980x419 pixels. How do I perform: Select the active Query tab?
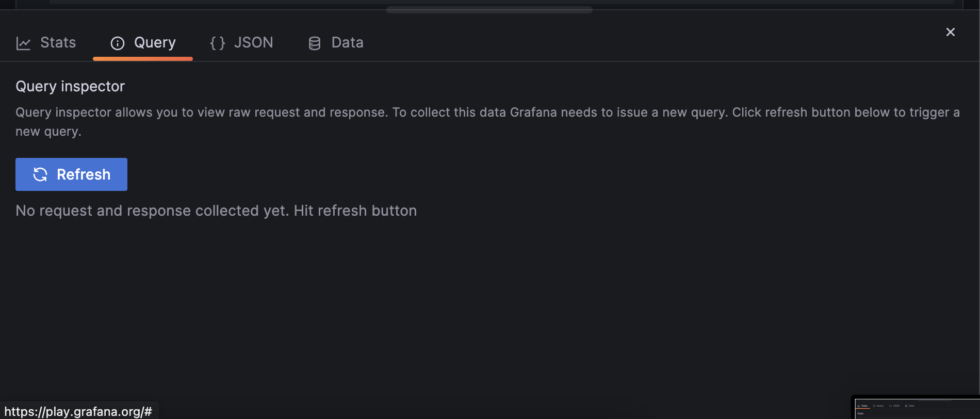tap(155, 43)
